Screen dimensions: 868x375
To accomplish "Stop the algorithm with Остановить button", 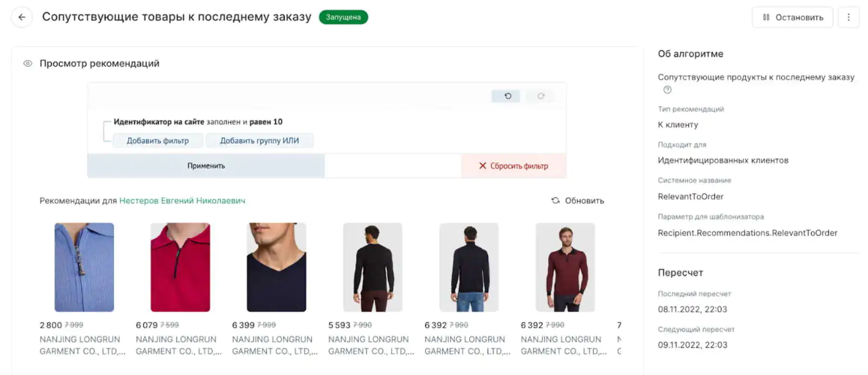I will pos(792,17).
